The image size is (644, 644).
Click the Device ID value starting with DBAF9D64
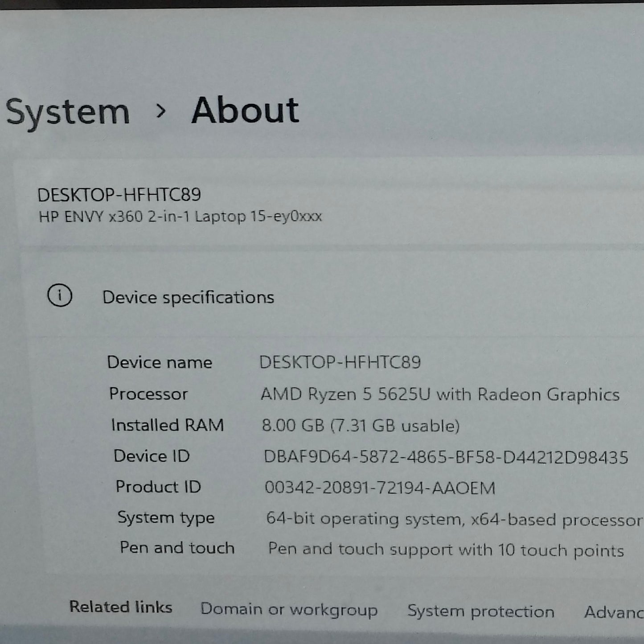pyautogui.click(x=446, y=457)
